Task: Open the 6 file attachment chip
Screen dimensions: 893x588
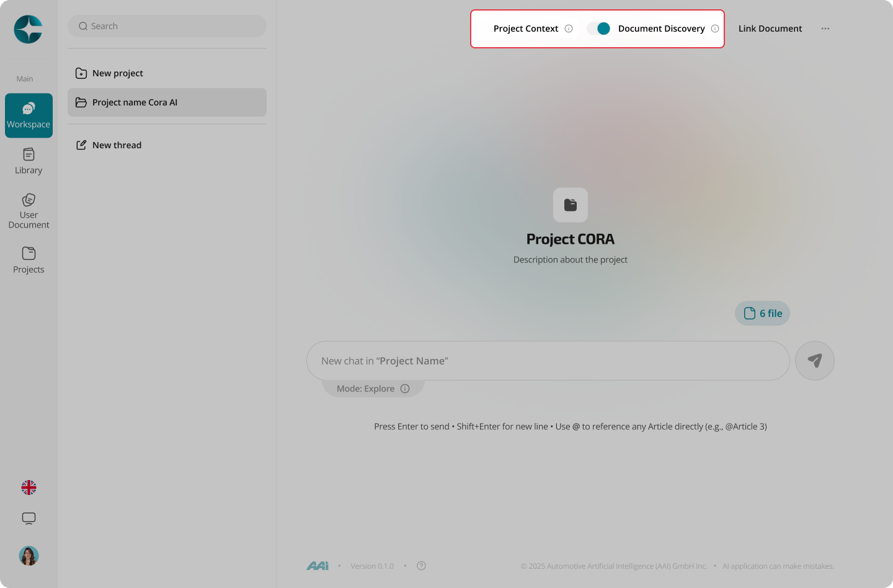Action: 762,313
